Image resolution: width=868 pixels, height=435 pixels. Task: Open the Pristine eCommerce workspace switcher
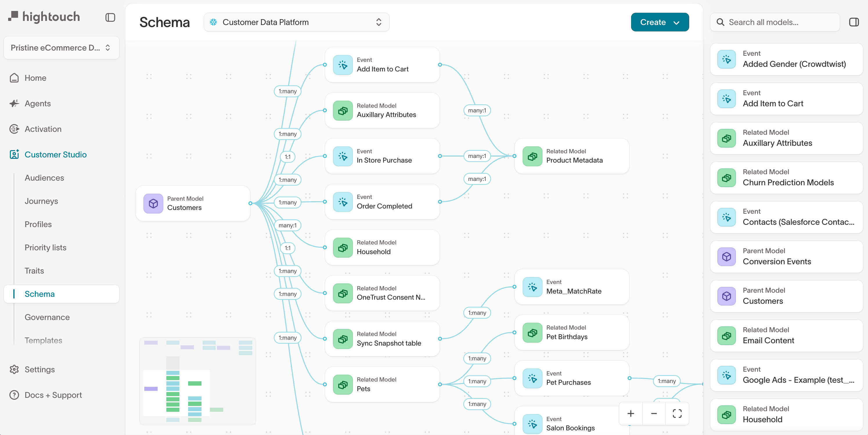[x=62, y=48]
